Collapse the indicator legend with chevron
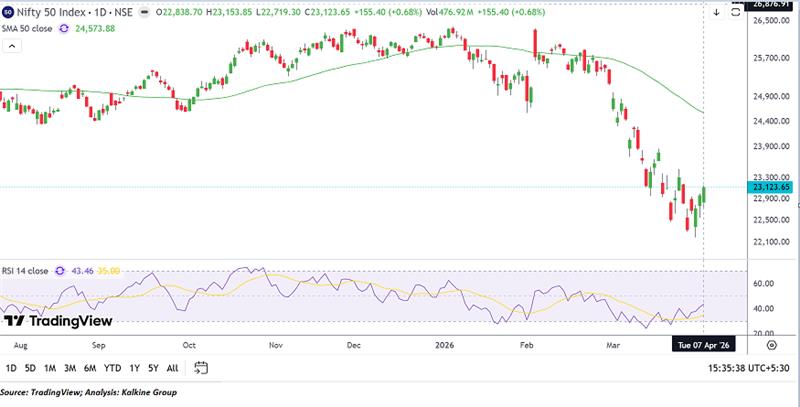 point(9,46)
